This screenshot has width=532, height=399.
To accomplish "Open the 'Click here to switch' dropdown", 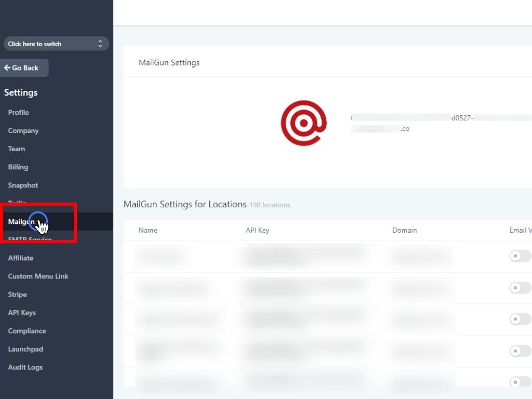I will (x=56, y=44).
